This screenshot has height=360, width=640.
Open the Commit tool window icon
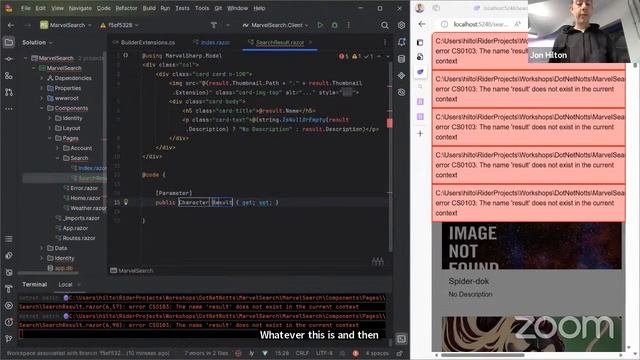click(9, 59)
